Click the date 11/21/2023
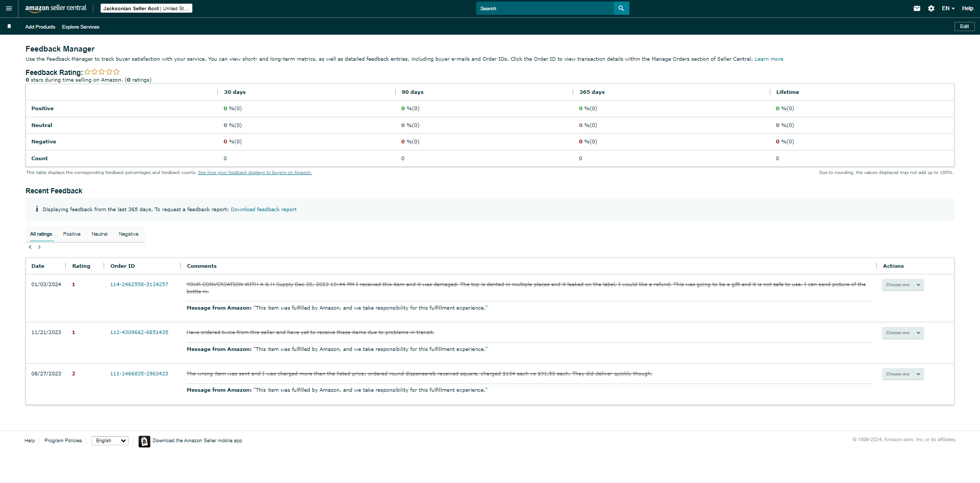This screenshot has width=980, height=483. point(46,333)
